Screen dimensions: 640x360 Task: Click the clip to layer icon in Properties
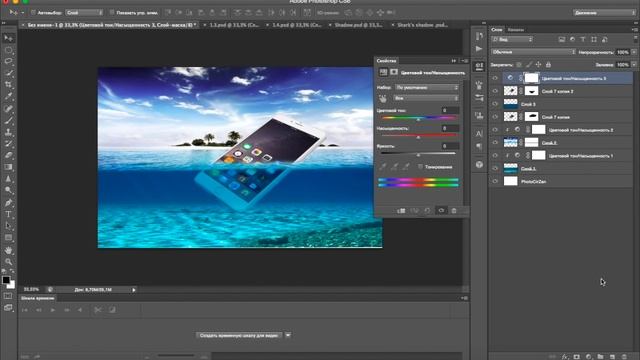(x=401, y=211)
